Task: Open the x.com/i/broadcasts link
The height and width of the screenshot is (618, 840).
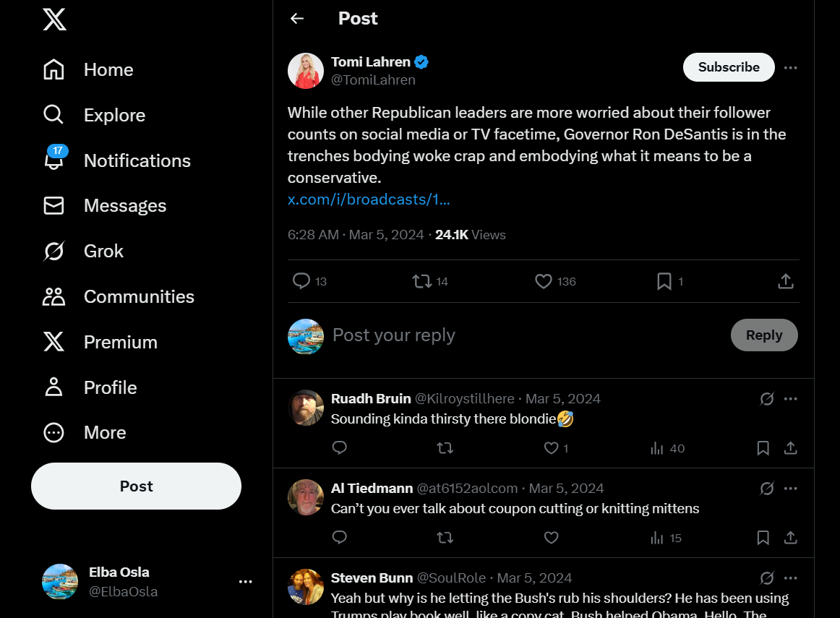Action: pos(369,199)
